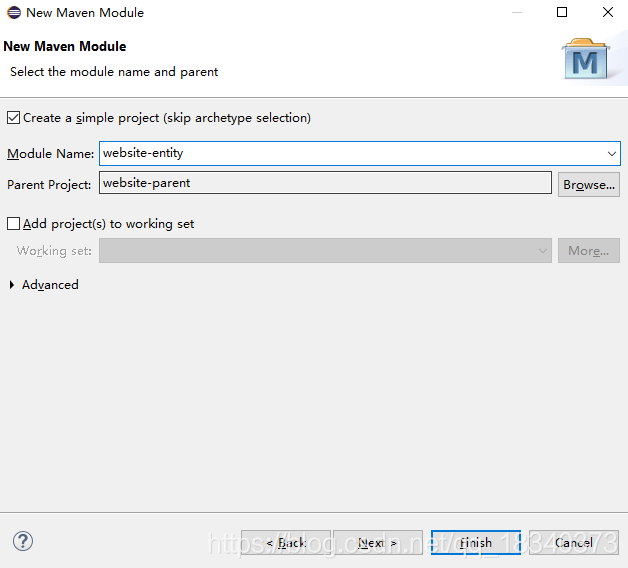Maximize the New Maven Module window
Image resolution: width=628 pixels, height=568 pixels.
(562, 12)
